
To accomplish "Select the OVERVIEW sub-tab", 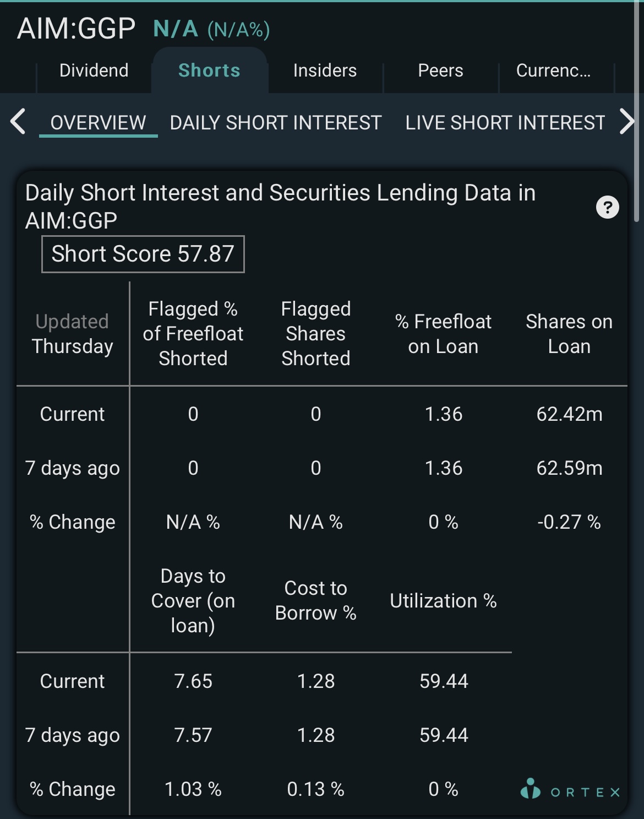I will pos(98,123).
